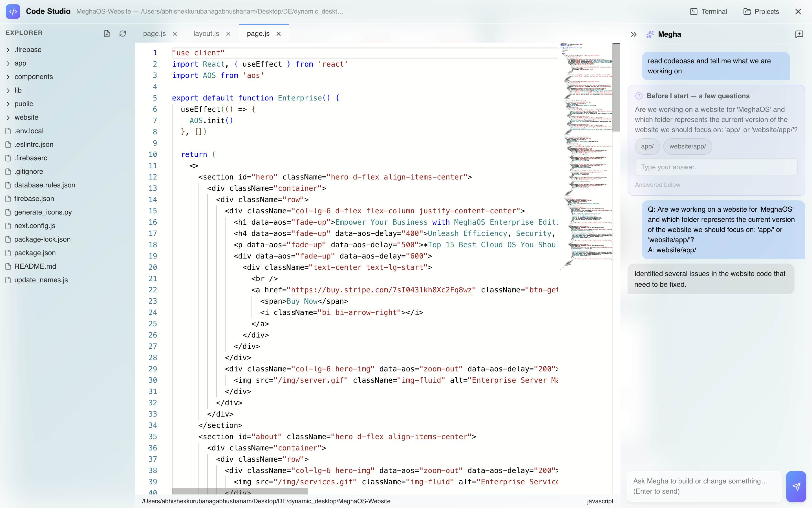812x508 pixels.
Task: Open the Terminal
Action: coord(709,11)
